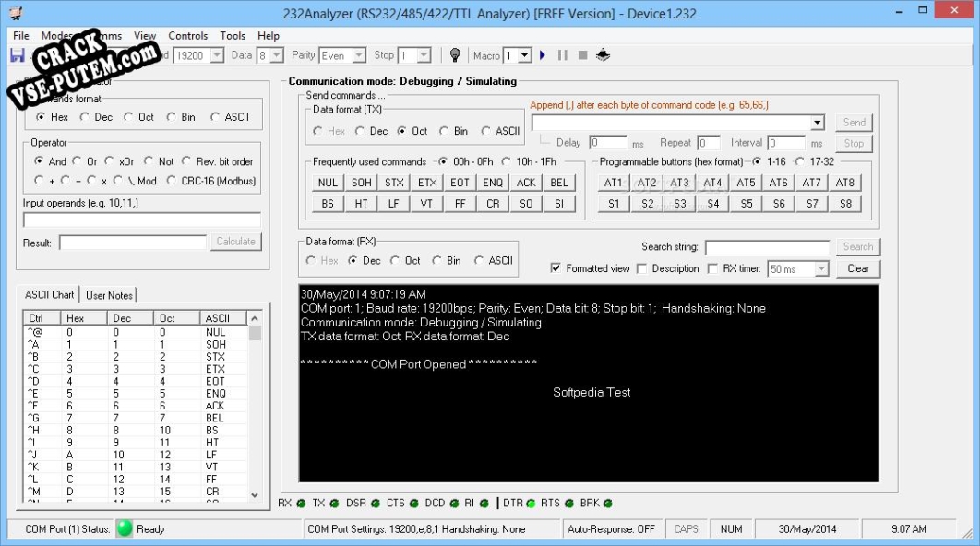Click the DCD indicator LED
Viewport: 980px width, 546px height.
[x=454, y=503]
